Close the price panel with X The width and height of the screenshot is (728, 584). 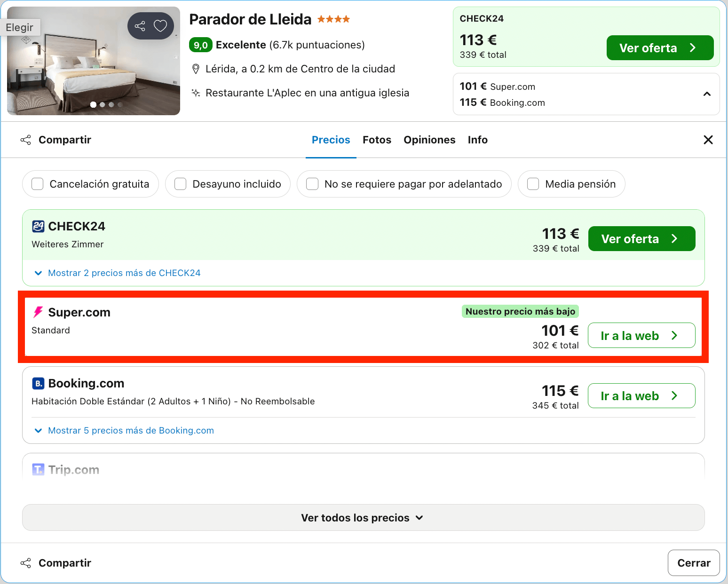pos(708,140)
